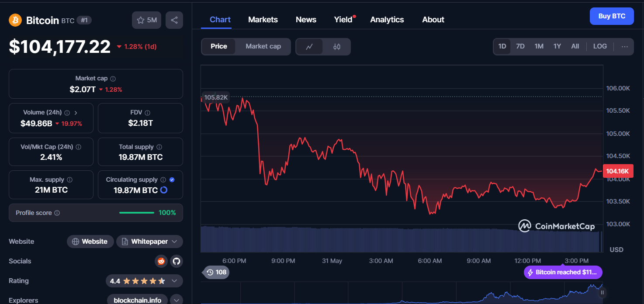Viewport: 644px width, 304px height.
Task: Click the Buy BTC button
Action: tap(612, 16)
